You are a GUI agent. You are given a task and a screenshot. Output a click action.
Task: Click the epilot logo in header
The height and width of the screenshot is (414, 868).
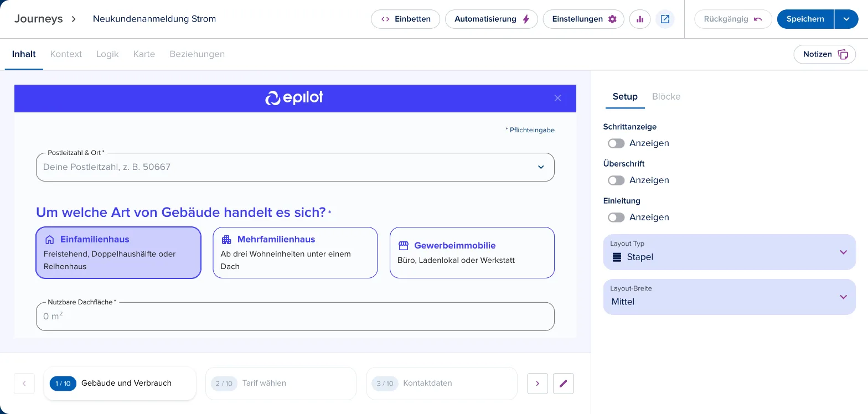pos(294,98)
